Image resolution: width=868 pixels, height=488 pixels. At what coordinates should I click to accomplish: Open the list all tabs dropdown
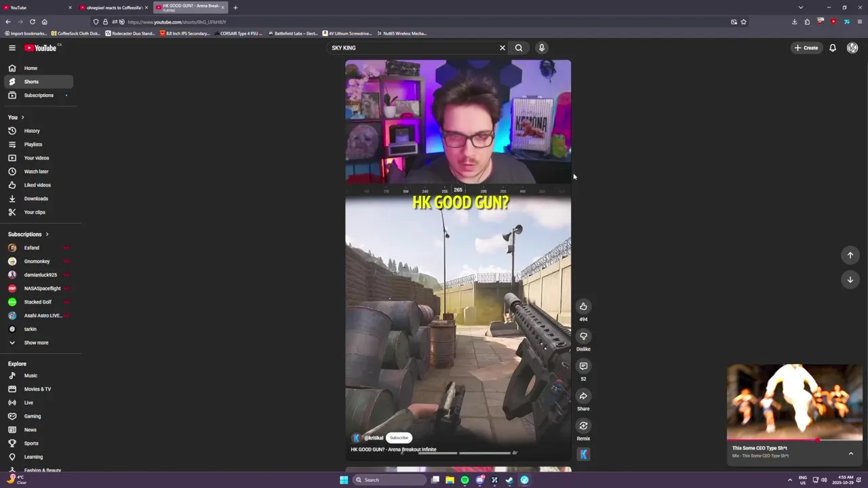click(x=800, y=7)
